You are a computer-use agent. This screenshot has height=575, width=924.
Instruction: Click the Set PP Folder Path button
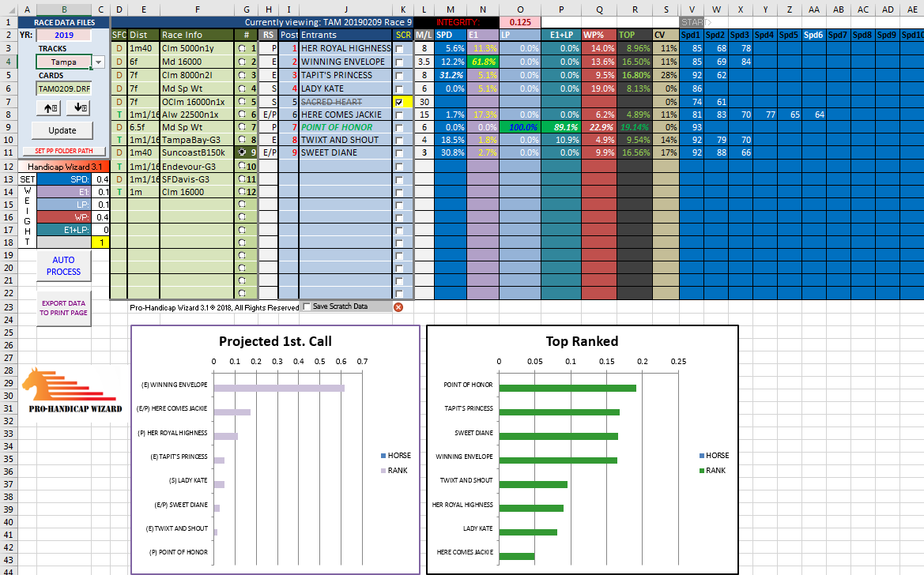click(x=62, y=151)
